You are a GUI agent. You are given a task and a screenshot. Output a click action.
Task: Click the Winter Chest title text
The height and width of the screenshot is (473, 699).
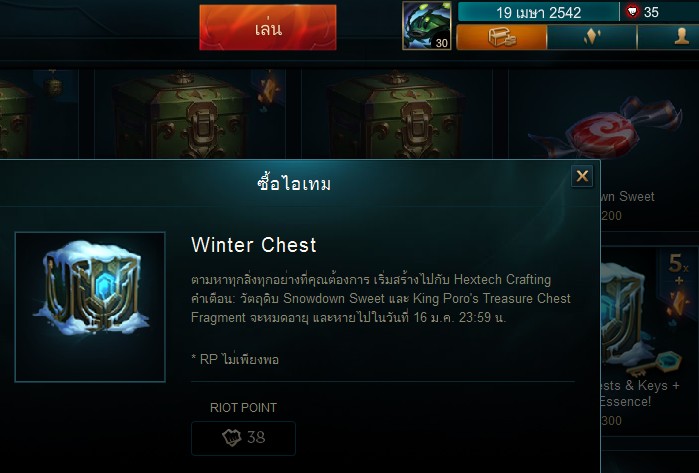click(254, 245)
